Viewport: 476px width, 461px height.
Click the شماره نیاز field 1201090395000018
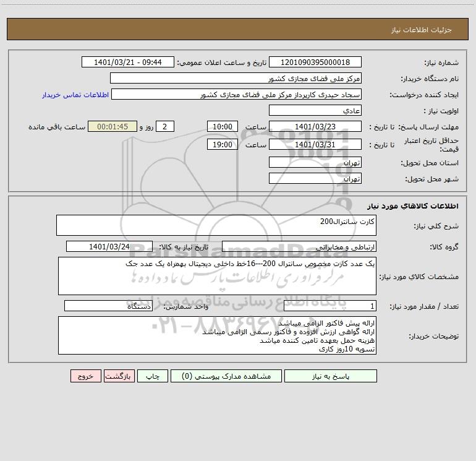(x=315, y=62)
